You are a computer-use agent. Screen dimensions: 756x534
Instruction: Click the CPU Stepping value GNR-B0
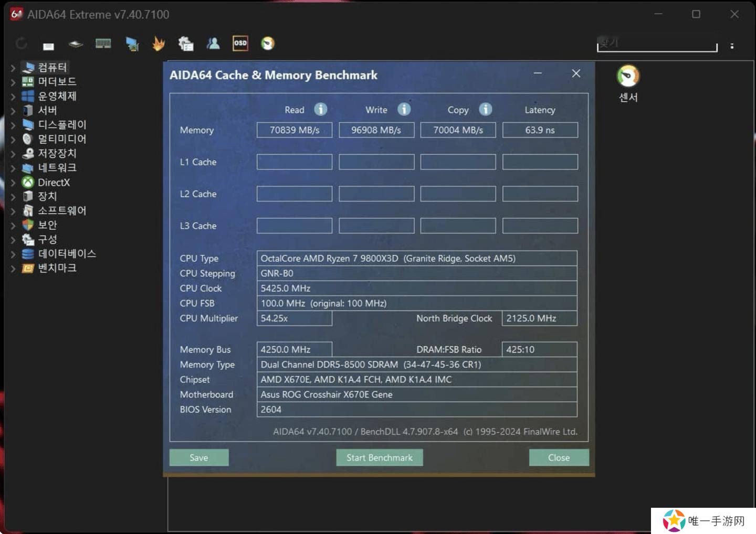(417, 273)
